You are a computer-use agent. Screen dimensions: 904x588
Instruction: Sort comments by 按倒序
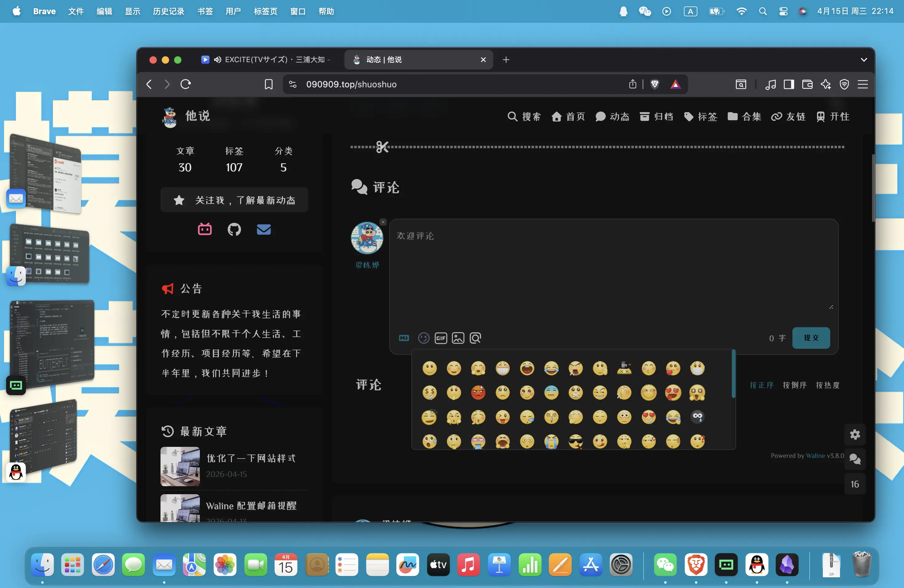[x=795, y=385]
